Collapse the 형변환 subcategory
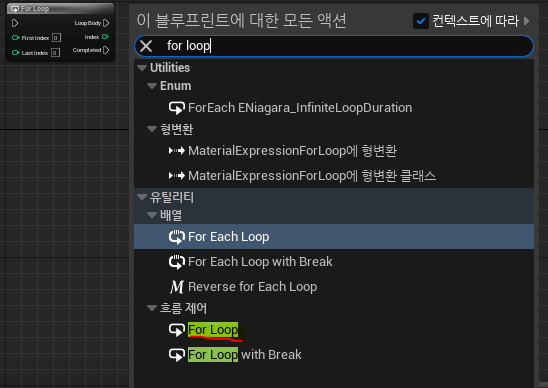 [152, 129]
